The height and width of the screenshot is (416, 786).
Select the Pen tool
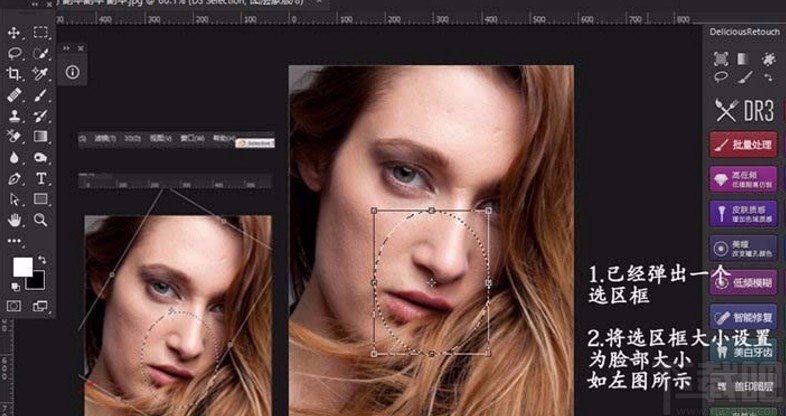[14, 178]
